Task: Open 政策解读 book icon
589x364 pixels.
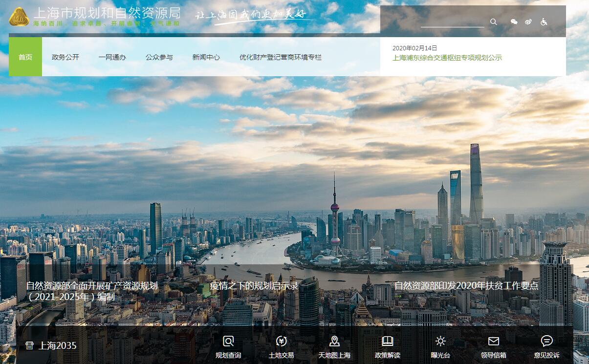Action: click(388, 341)
